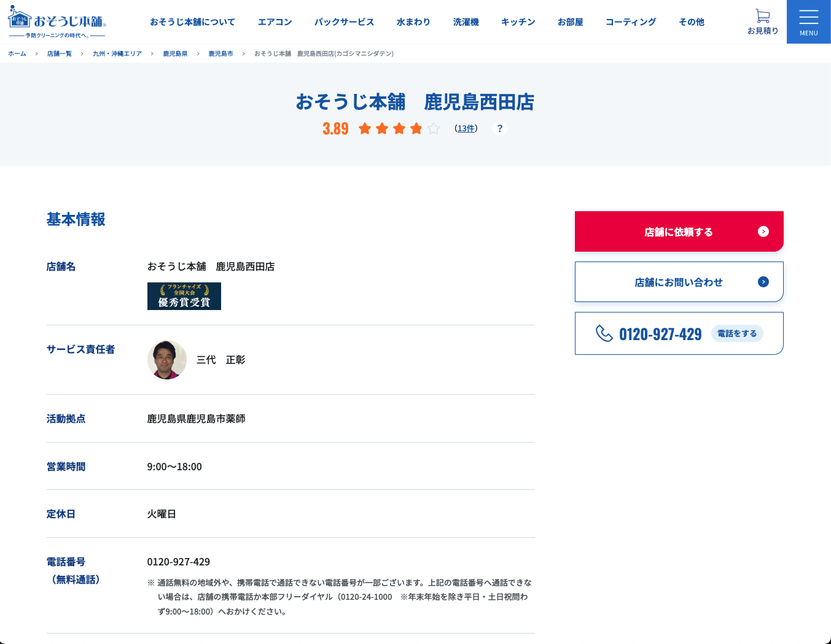Click the question mark help icon beside rating

(500, 128)
